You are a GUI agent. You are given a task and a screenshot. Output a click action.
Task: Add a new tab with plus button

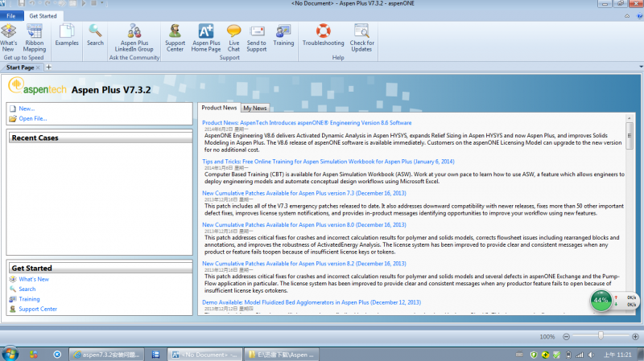click(x=48, y=68)
